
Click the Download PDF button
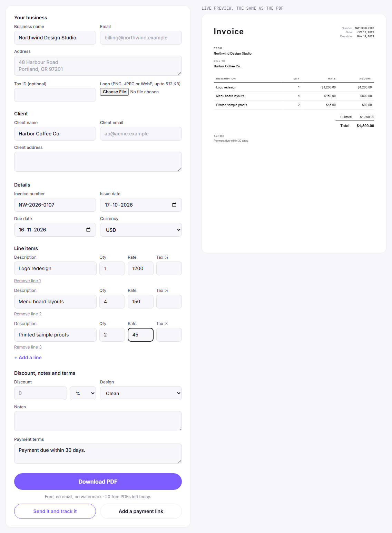click(x=98, y=482)
